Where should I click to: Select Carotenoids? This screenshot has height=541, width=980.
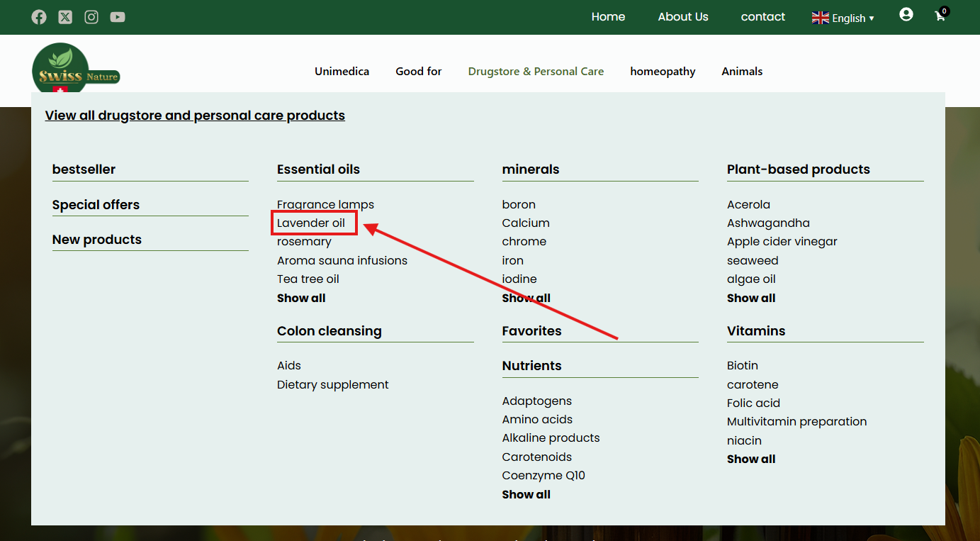coord(537,457)
